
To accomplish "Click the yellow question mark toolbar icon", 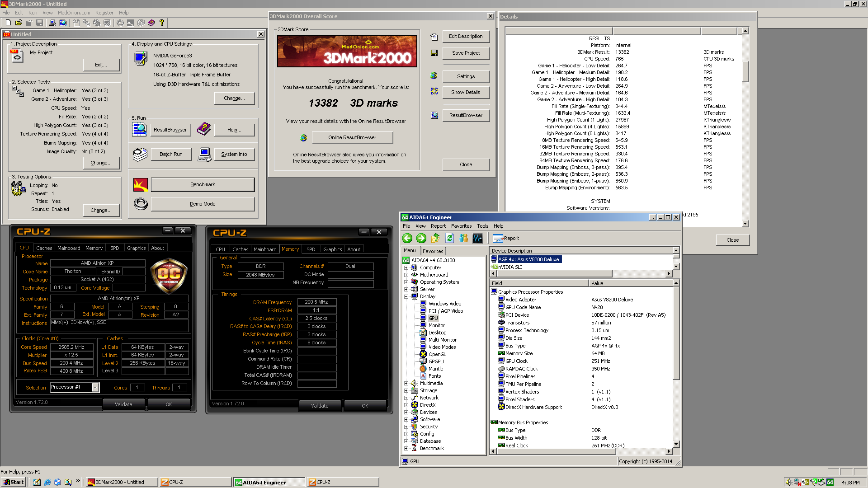I will pos(161,23).
